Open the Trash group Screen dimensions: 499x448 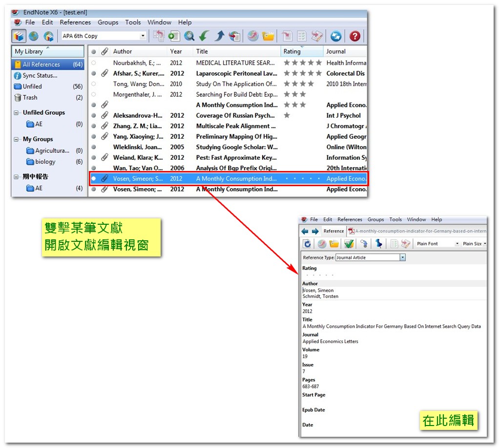click(48, 97)
